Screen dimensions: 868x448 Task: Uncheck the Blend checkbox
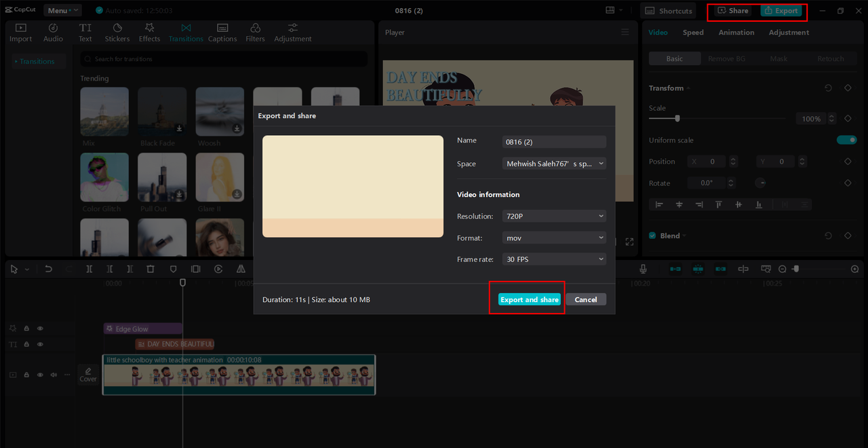tap(652, 236)
